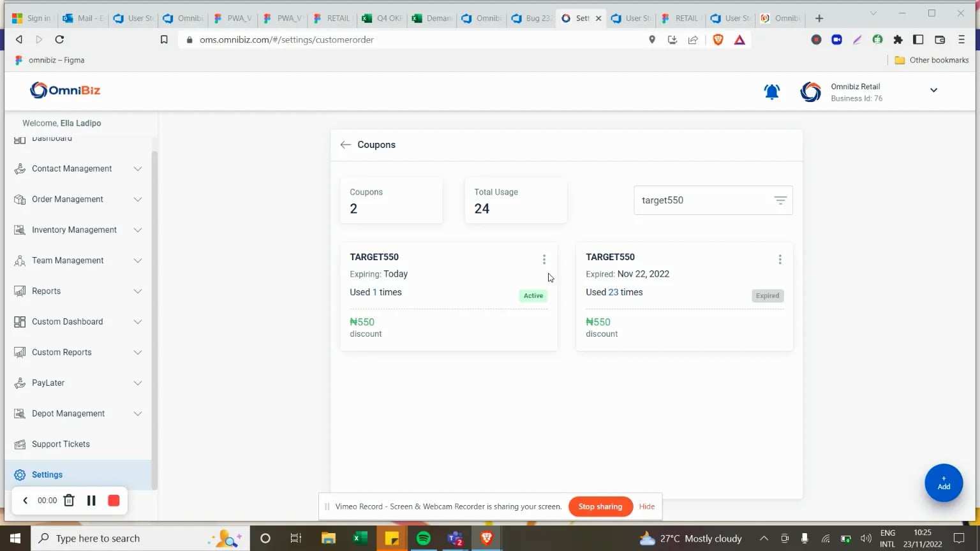This screenshot has width=980, height=551.
Task: Open the omnibiz – Figma bookmark
Action: 50,60
